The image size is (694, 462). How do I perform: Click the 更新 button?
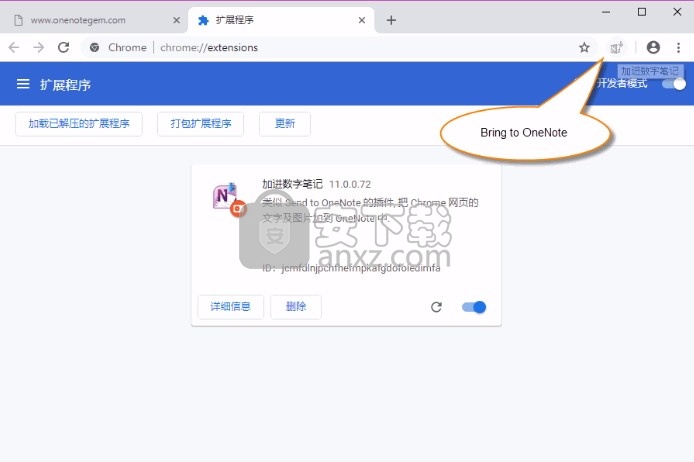click(x=285, y=124)
